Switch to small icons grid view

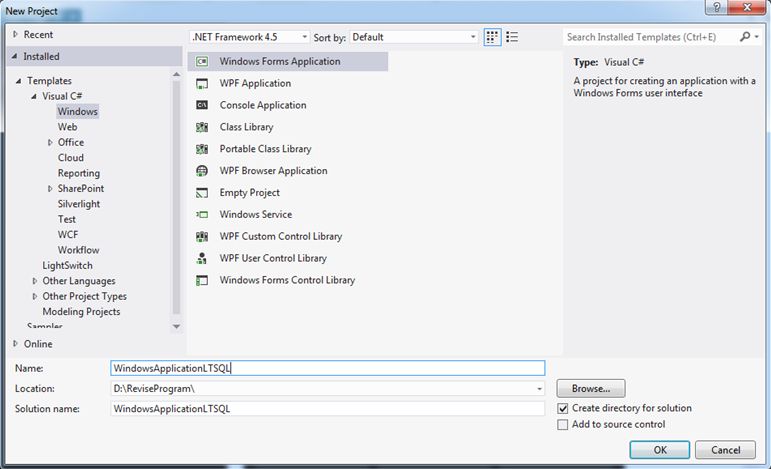click(492, 37)
